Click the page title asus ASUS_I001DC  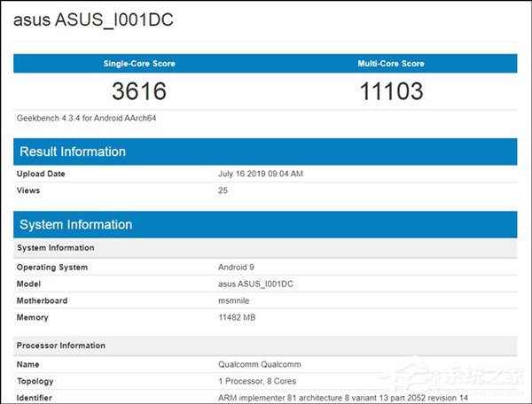(x=93, y=19)
